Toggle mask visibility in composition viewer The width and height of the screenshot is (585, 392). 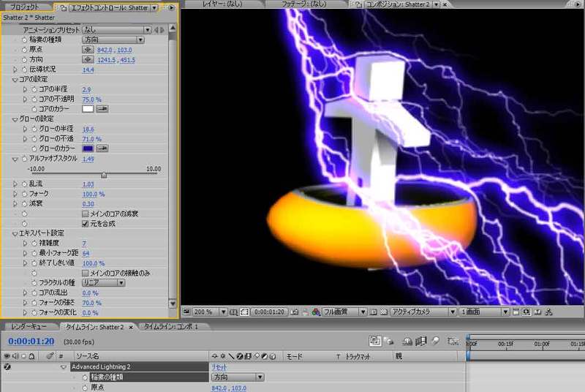pos(244,312)
